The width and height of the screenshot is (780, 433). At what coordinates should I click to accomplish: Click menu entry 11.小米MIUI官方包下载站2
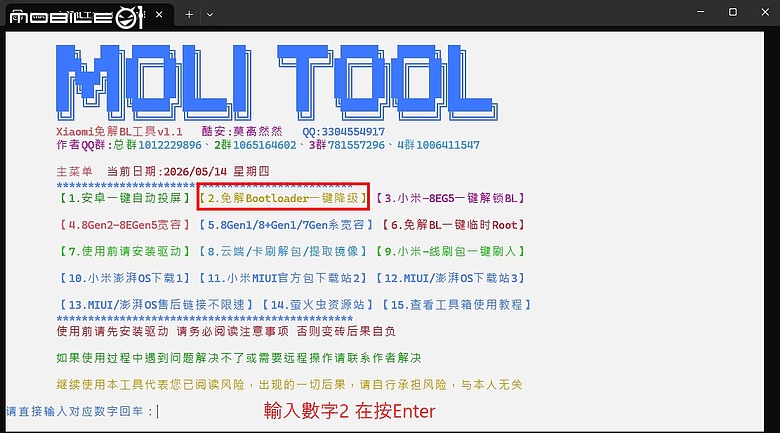[x=283, y=278]
